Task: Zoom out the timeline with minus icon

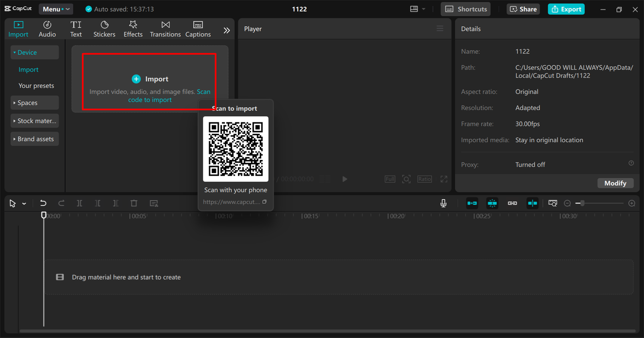Action: (568, 203)
